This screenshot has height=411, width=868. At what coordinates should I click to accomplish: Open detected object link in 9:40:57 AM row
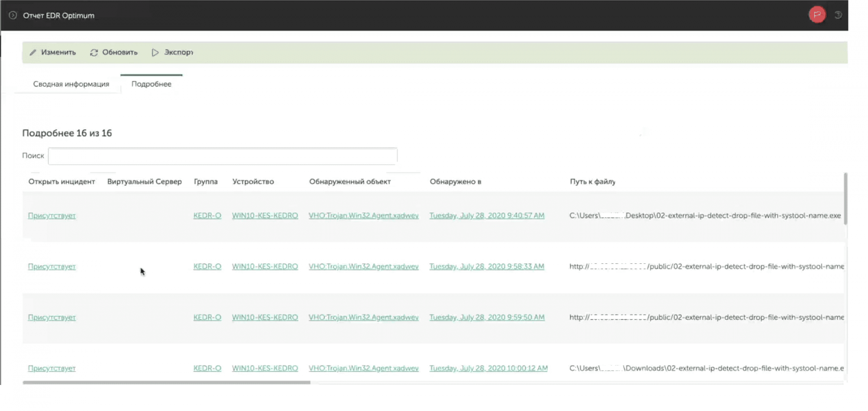(364, 216)
